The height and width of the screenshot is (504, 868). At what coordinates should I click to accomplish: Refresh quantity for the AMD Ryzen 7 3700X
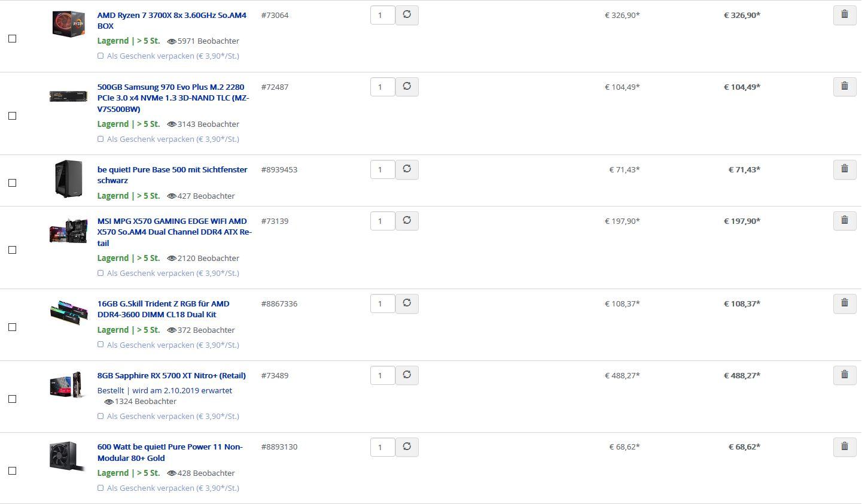[407, 15]
